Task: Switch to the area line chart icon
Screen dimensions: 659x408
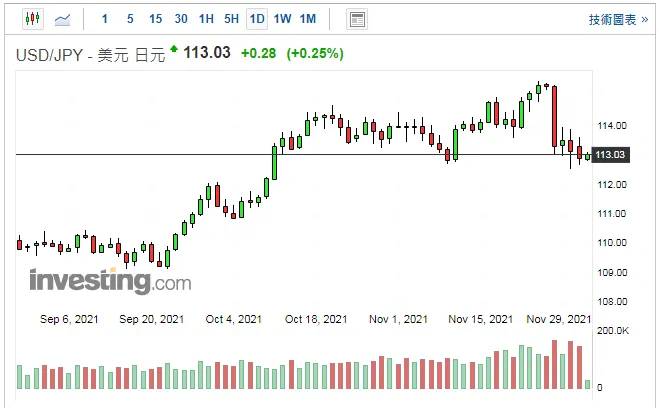Action: [62, 19]
